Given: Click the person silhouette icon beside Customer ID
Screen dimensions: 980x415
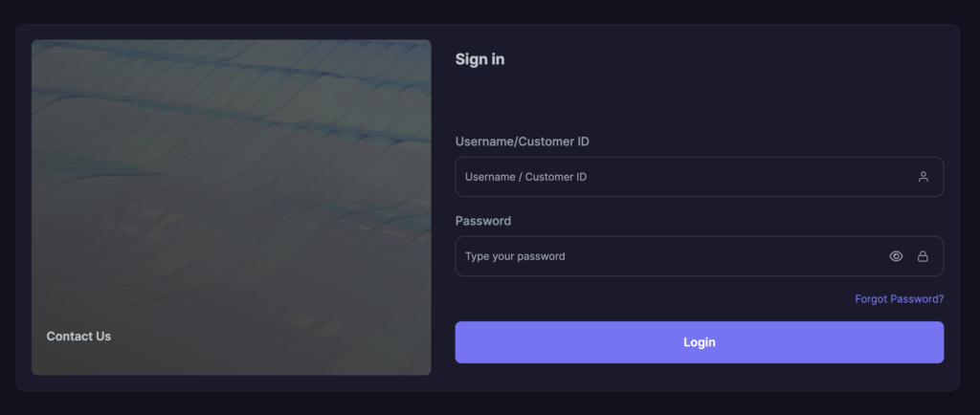Looking at the screenshot, I should click(x=924, y=177).
